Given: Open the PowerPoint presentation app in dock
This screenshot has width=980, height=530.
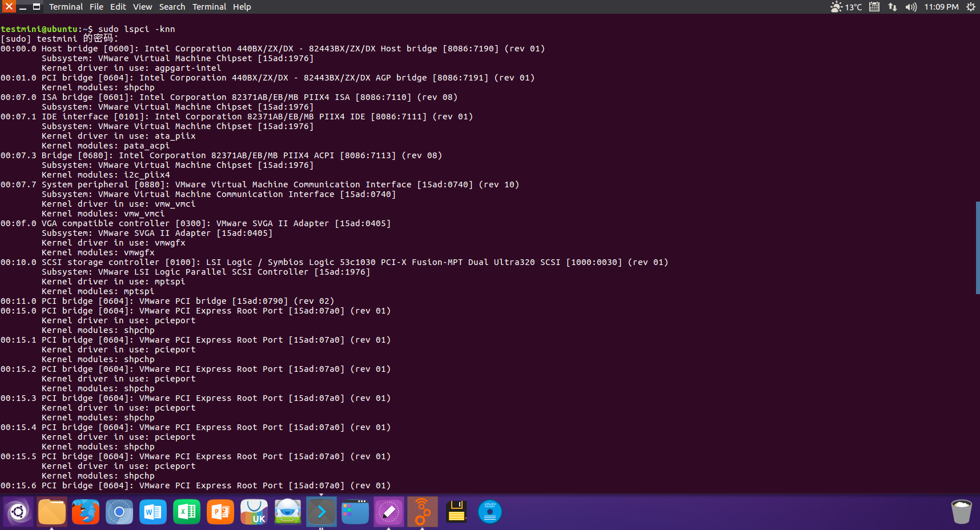Looking at the screenshot, I should point(220,512).
